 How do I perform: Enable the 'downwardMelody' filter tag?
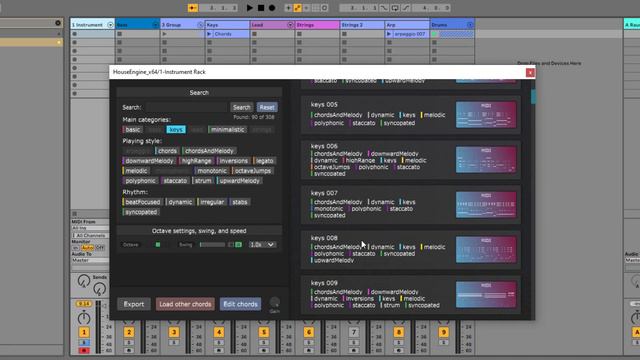click(x=149, y=161)
